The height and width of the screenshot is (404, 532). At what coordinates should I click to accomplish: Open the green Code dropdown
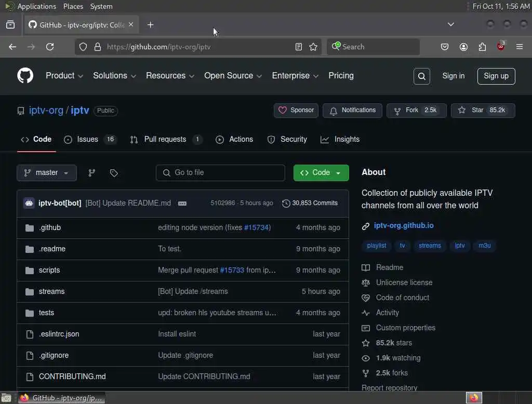click(321, 173)
